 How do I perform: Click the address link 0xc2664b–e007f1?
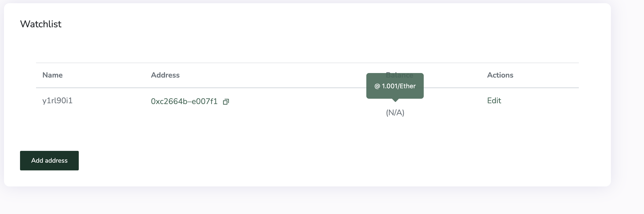pyautogui.click(x=184, y=101)
